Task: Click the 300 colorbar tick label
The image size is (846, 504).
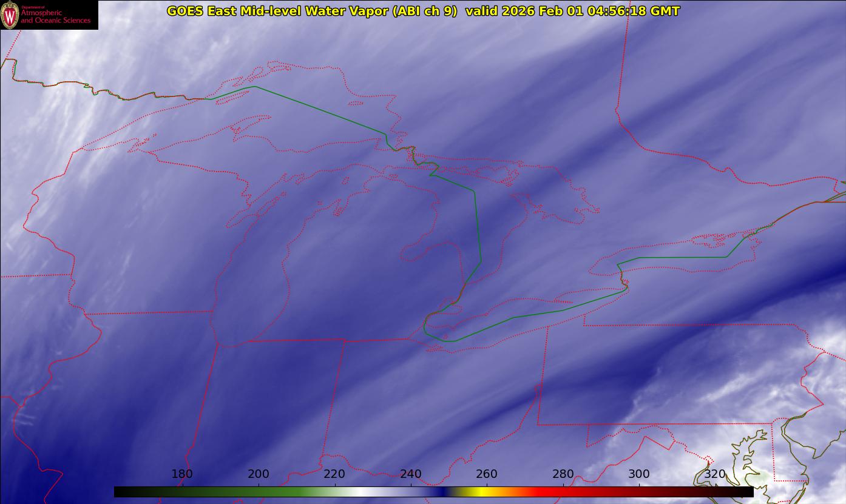Action: click(x=639, y=474)
